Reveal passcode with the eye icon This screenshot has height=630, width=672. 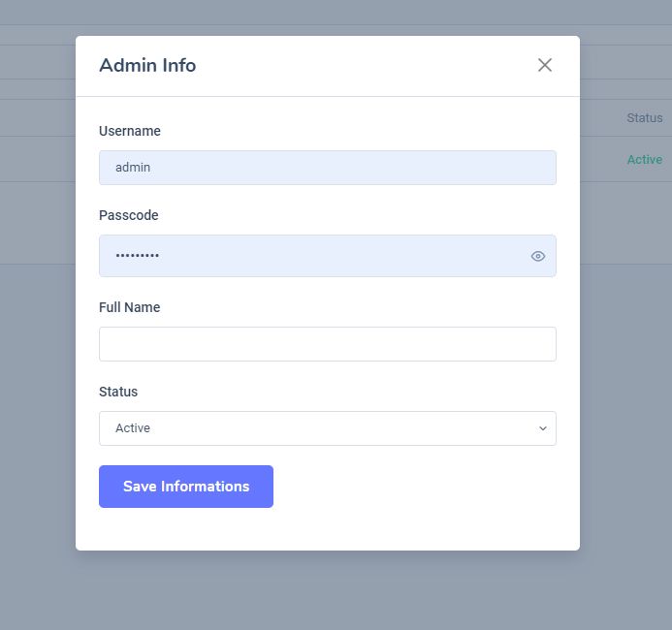tap(538, 256)
